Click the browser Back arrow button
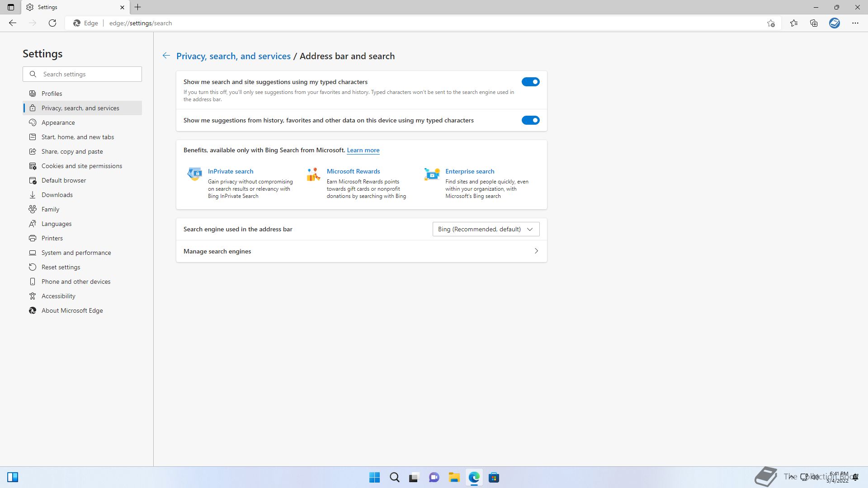 (13, 23)
